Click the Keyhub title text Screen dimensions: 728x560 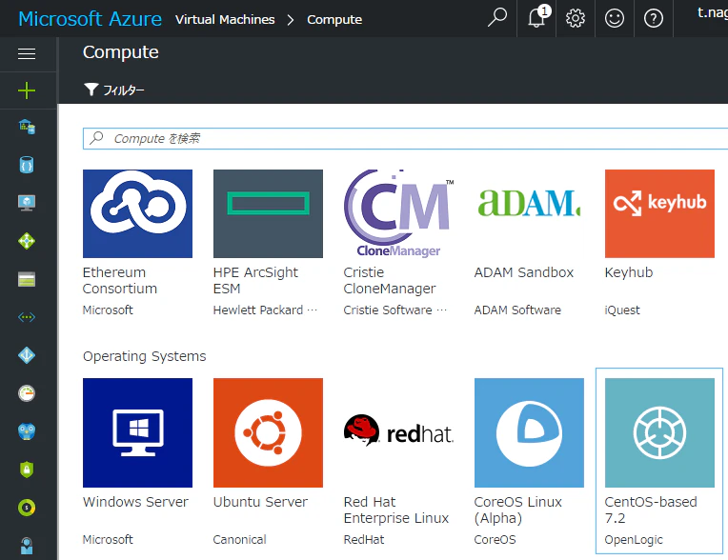pos(629,272)
